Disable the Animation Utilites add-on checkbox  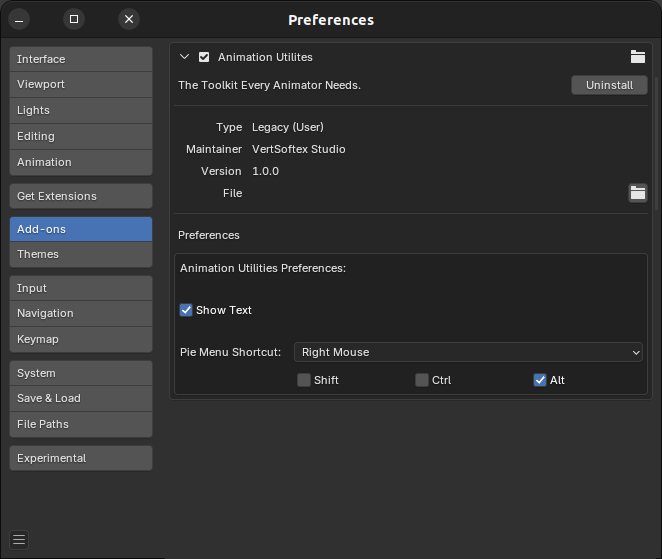[204, 57]
